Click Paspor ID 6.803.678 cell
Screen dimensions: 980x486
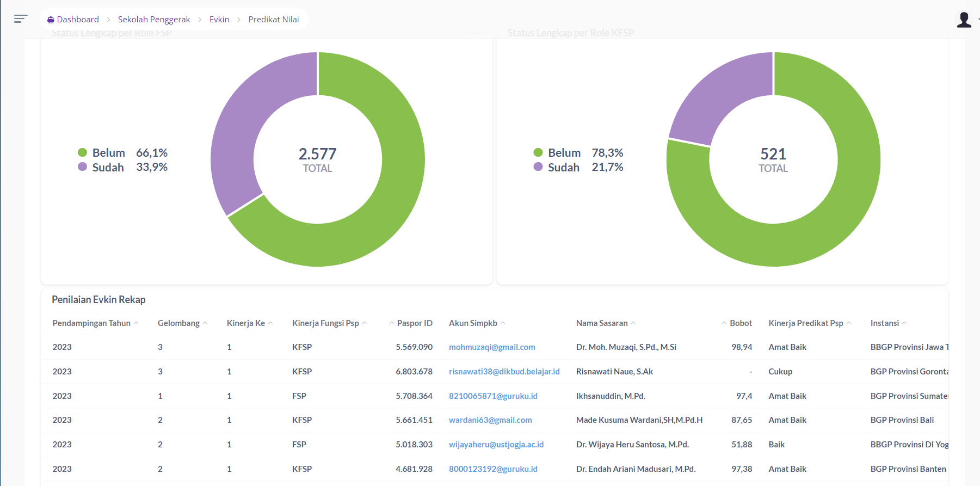(414, 372)
